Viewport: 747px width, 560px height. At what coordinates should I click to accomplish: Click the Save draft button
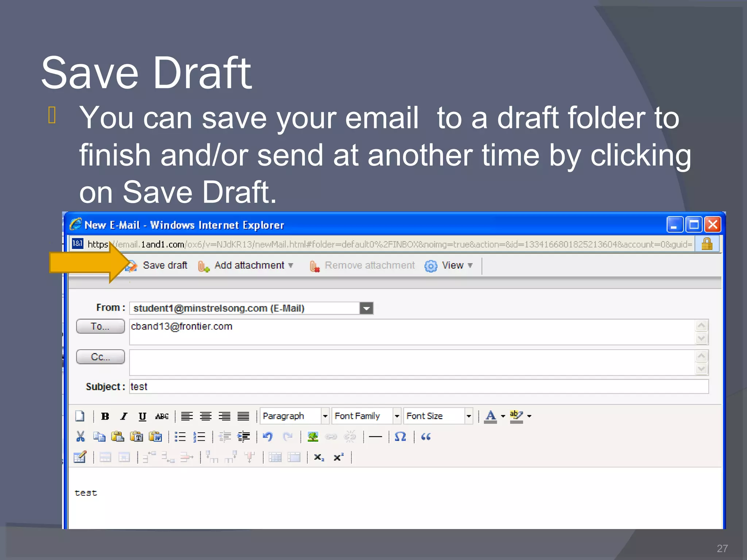click(157, 265)
